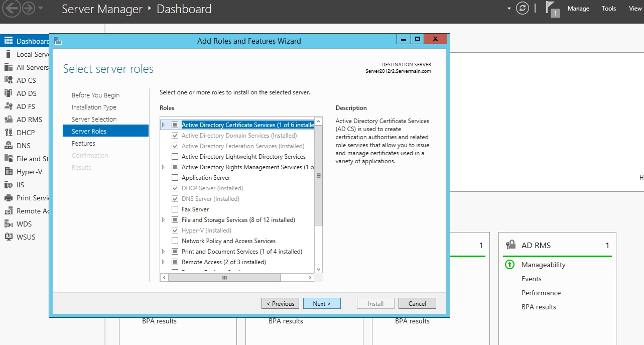Select the All Servers icon in the sidebar
This screenshot has height=345, width=644.
(9, 67)
